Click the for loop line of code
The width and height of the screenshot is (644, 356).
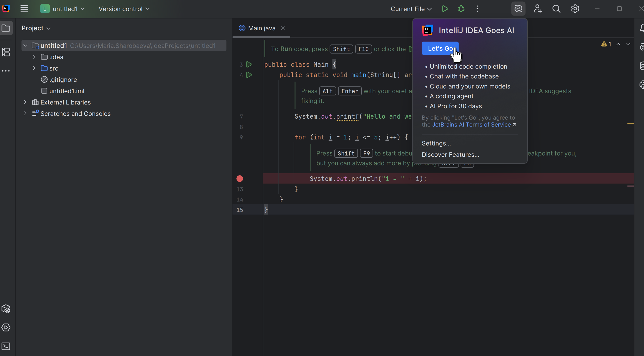351,137
